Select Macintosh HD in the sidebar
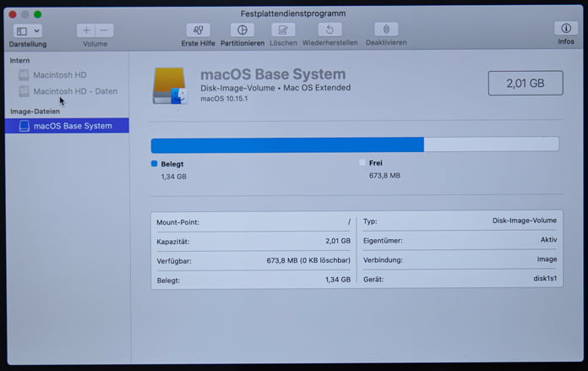 [59, 75]
